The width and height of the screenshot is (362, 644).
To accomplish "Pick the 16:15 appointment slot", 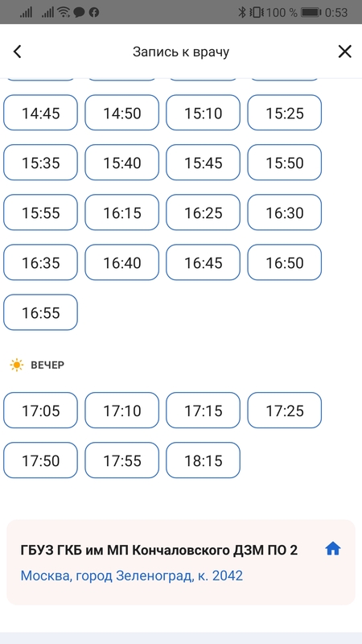I will coord(121,213).
